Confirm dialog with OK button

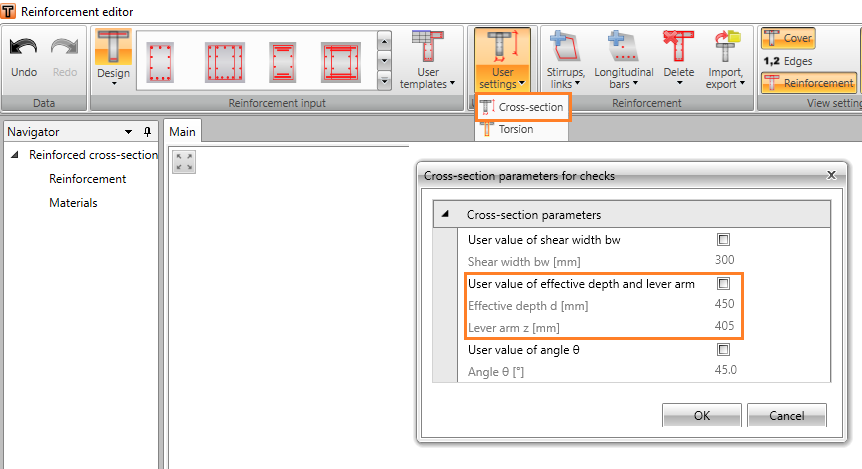pyautogui.click(x=701, y=415)
